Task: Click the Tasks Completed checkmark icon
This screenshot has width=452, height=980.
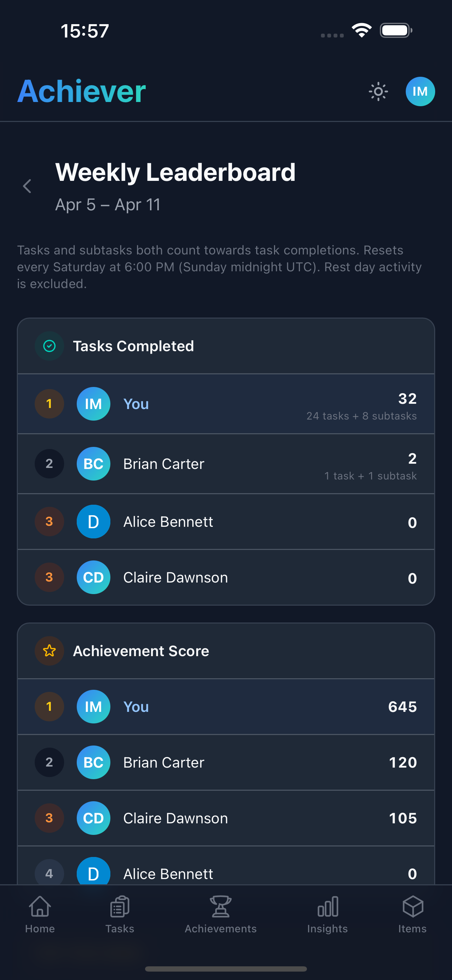Action: (x=49, y=346)
